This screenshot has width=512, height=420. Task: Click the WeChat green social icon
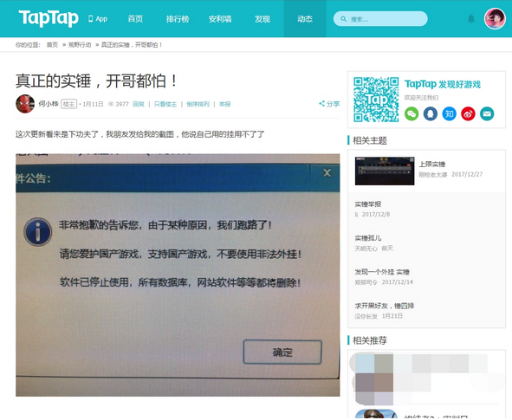412,114
